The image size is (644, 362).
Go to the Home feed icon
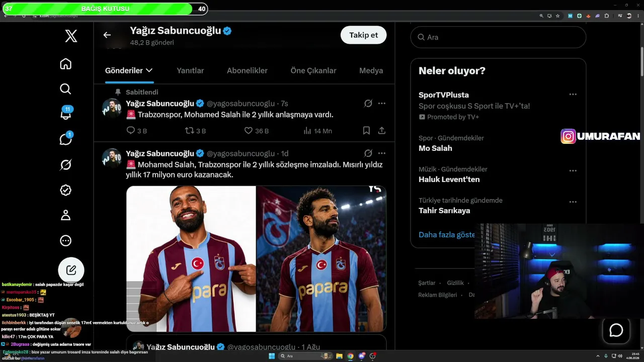click(65, 64)
